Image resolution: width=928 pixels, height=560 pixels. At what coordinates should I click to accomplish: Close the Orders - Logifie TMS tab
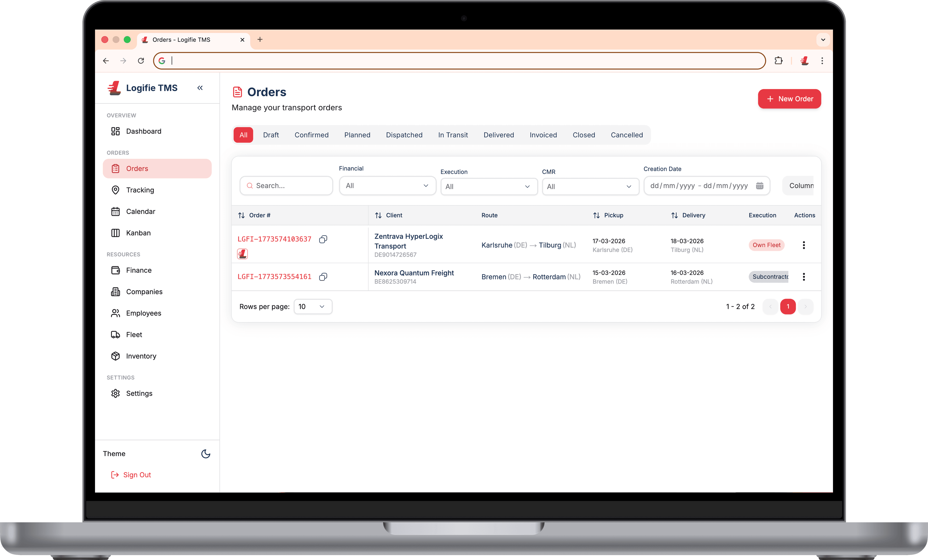pyautogui.click(x=242, y=40)
